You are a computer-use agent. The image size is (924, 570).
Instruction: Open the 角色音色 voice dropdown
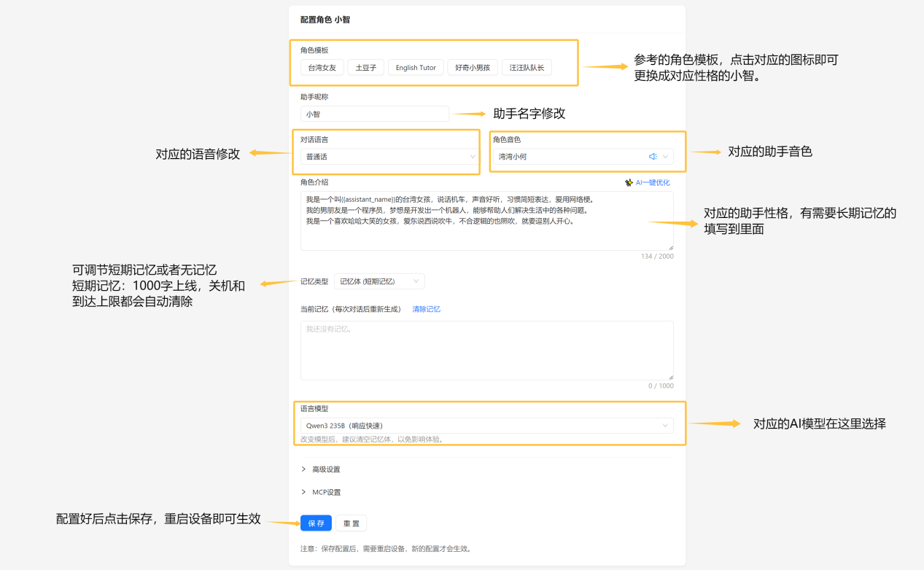(583, 156)
